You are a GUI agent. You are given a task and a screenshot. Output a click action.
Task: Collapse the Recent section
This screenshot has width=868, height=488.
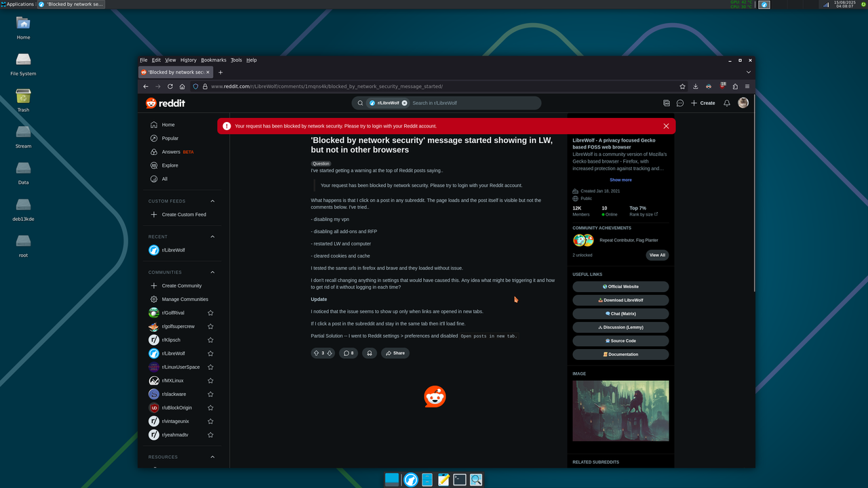click(x=212, y=237)
